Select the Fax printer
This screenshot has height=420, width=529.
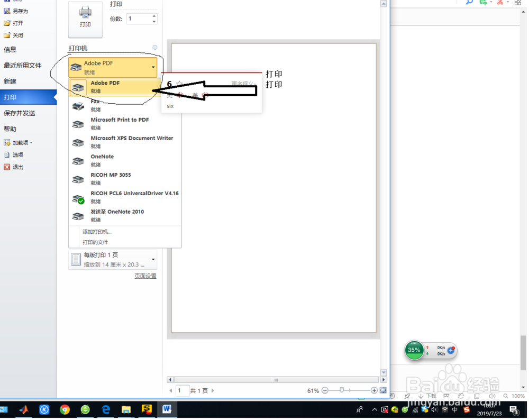coord(125,105)
